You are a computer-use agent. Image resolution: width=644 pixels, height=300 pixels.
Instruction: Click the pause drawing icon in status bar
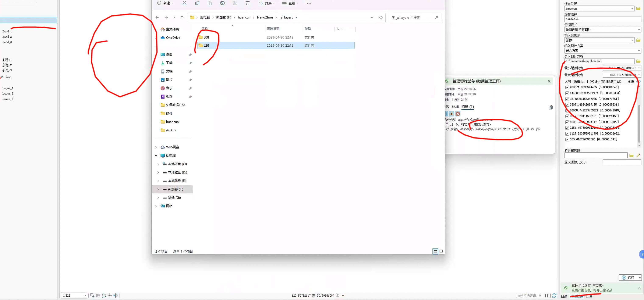click(x=546, y=296)
